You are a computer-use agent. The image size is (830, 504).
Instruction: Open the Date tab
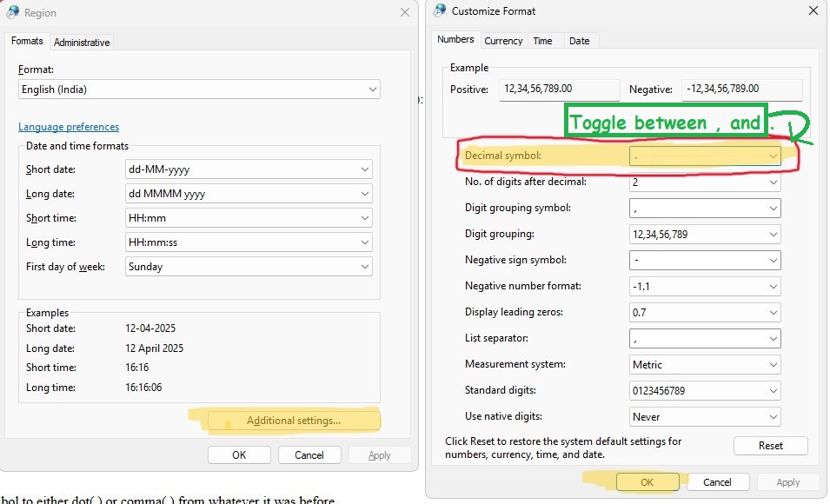click(x=579, y=41)
